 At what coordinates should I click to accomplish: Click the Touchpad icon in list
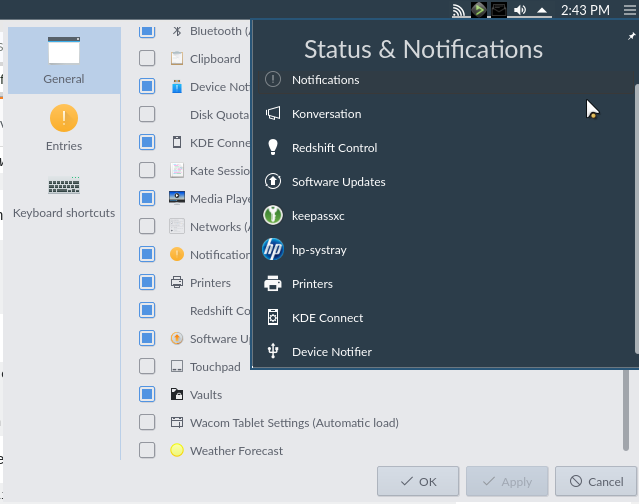tap(177, 366)
